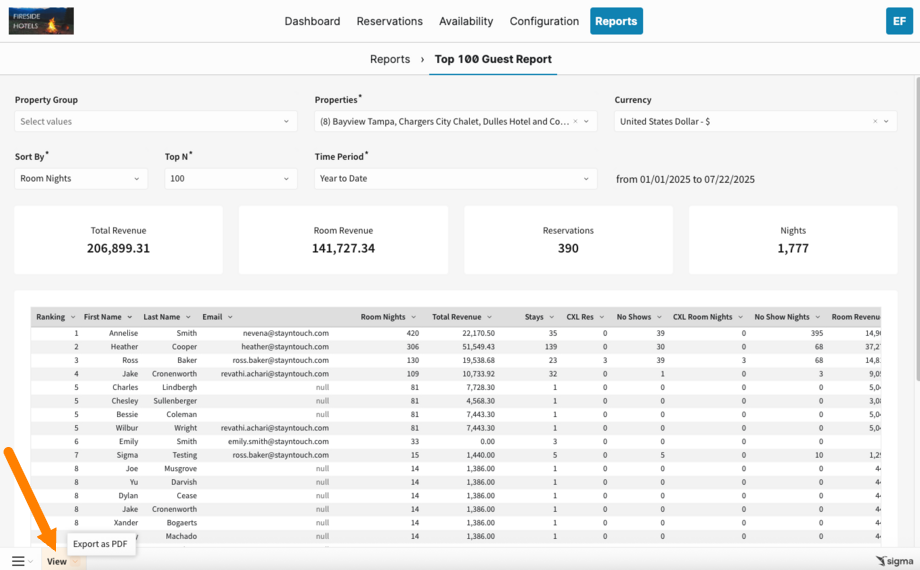
Task: Click email emily.smith@stayntouch.com cell
Action: [x=278, y=441]
